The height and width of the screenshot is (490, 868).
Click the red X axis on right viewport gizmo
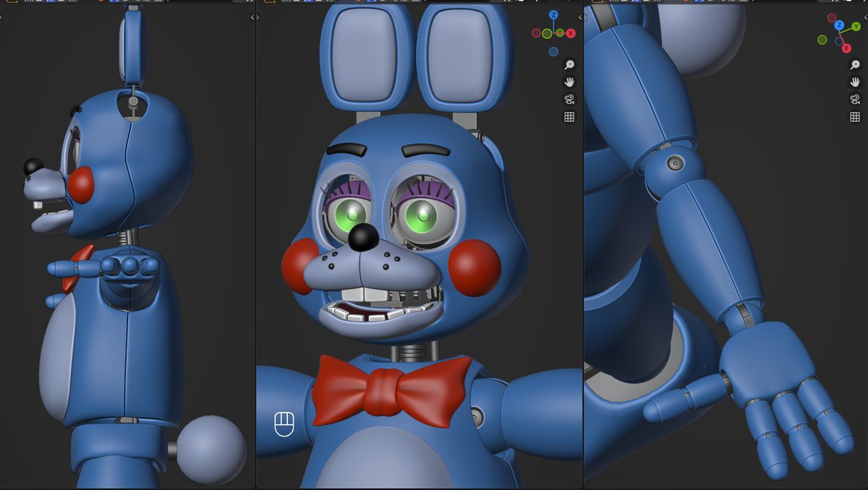(x=846, y=48)
